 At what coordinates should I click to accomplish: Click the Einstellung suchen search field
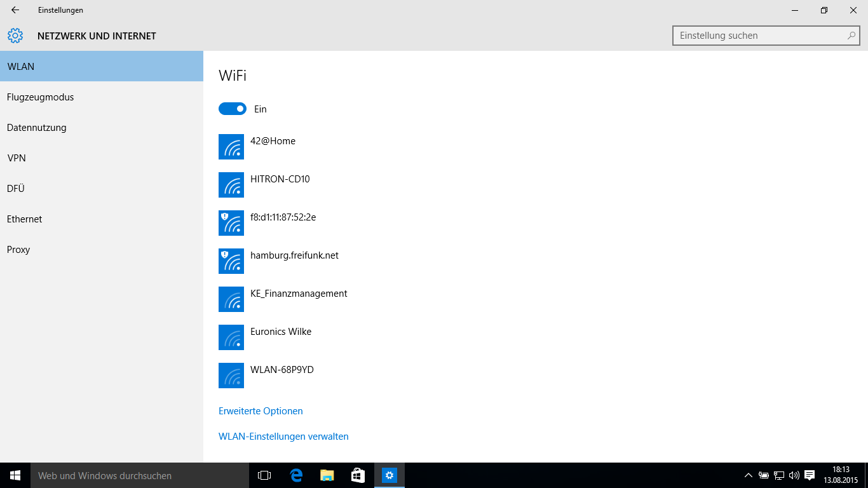tap(759, 36)
